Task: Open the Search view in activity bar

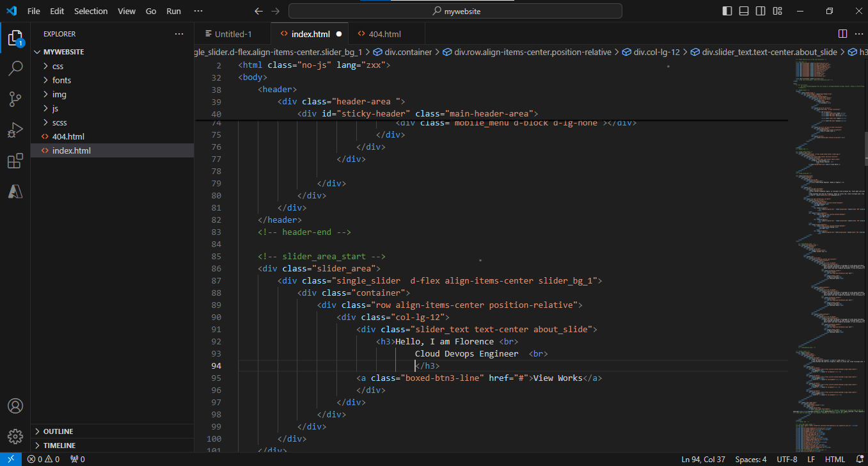Action: 15,68
